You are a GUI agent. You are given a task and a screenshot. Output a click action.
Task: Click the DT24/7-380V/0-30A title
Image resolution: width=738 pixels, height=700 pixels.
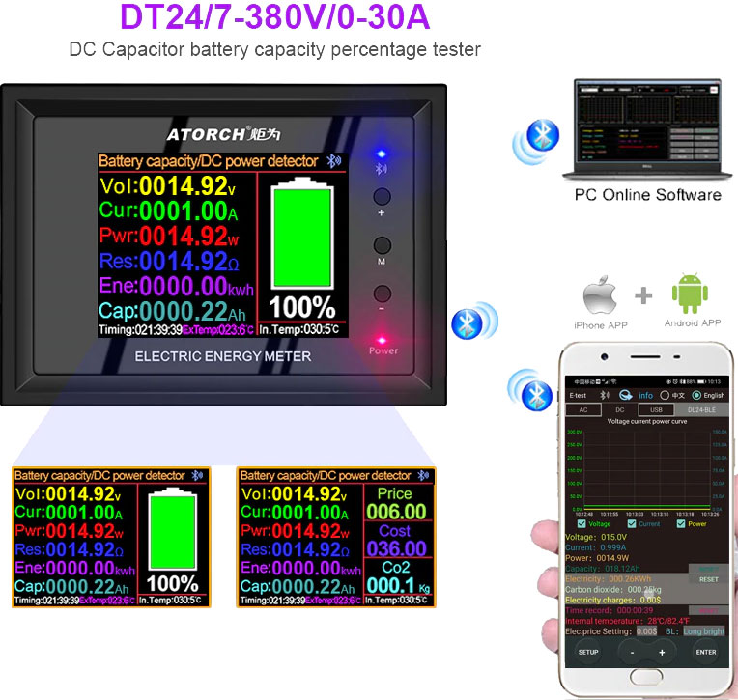pos(275,17)
